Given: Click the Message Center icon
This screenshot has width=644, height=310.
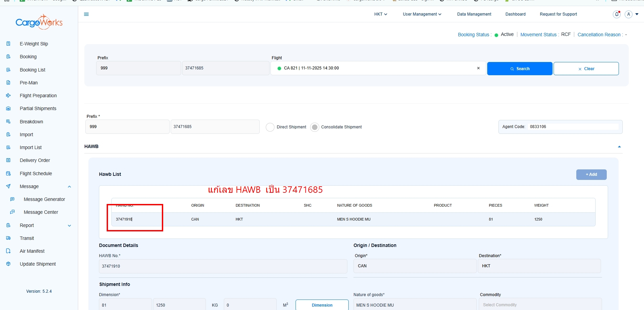Looking at the screenshot, I should 13,212.
